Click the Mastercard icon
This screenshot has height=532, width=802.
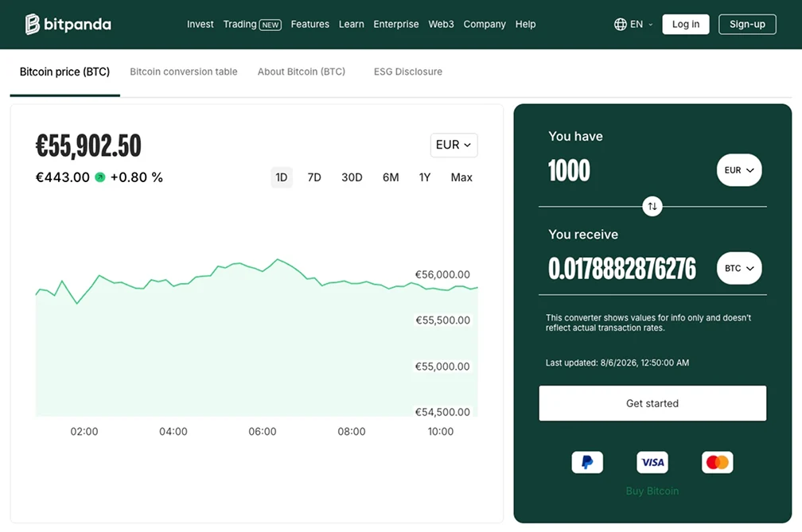click(x=717, y=462)
